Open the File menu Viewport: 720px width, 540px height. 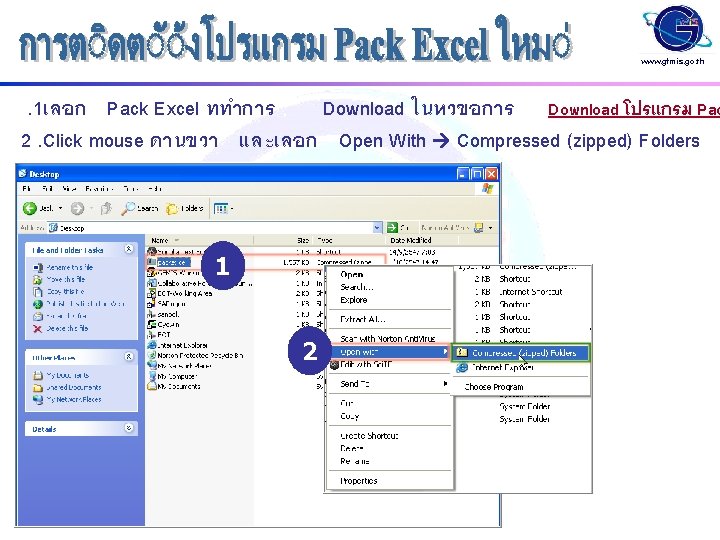tap(27, 188)
